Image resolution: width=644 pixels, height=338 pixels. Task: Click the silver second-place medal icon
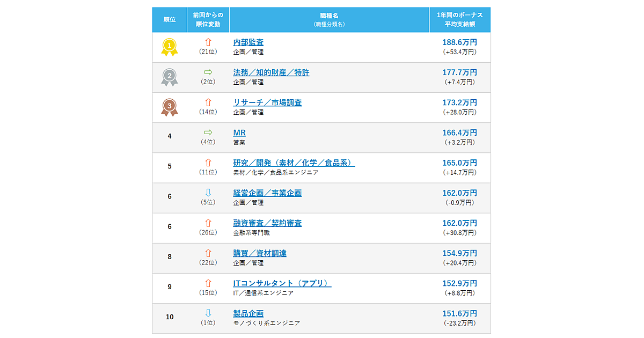pos(170,77)
